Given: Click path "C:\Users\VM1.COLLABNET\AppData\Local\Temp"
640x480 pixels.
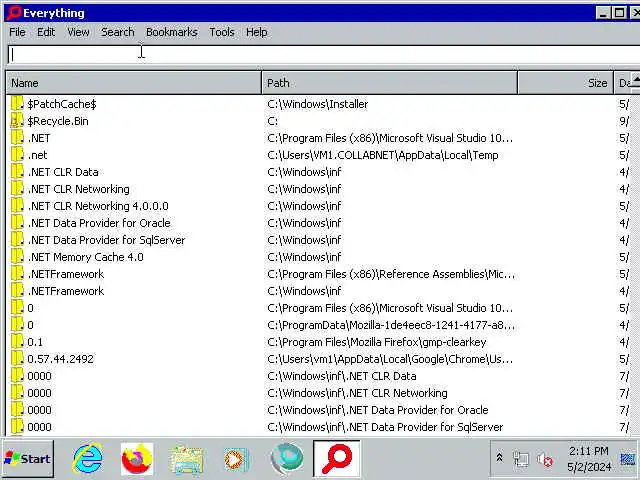Looking at the screenshot, I should coord(383,155).
